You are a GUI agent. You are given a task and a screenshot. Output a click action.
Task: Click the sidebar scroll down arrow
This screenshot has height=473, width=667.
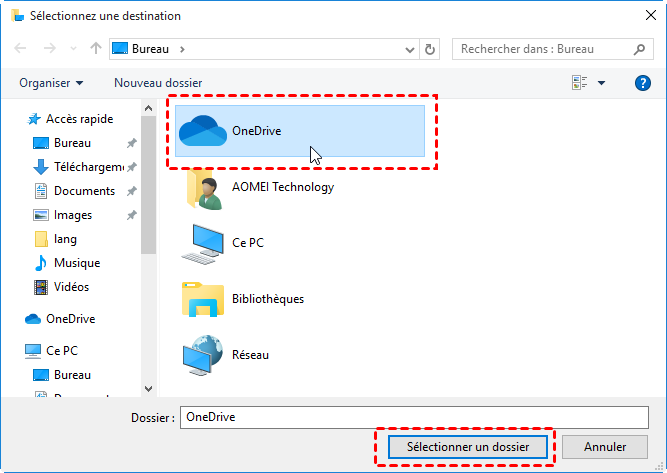[x=148, y=388]
